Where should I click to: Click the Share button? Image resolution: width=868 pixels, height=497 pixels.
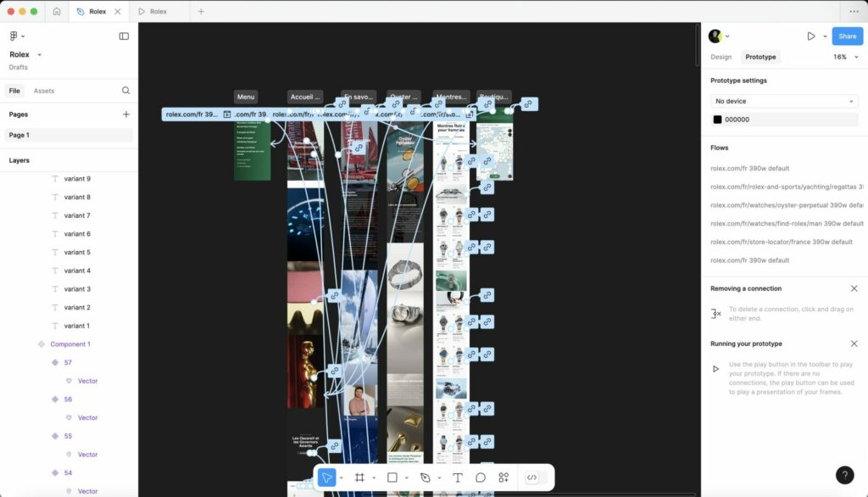847,36
